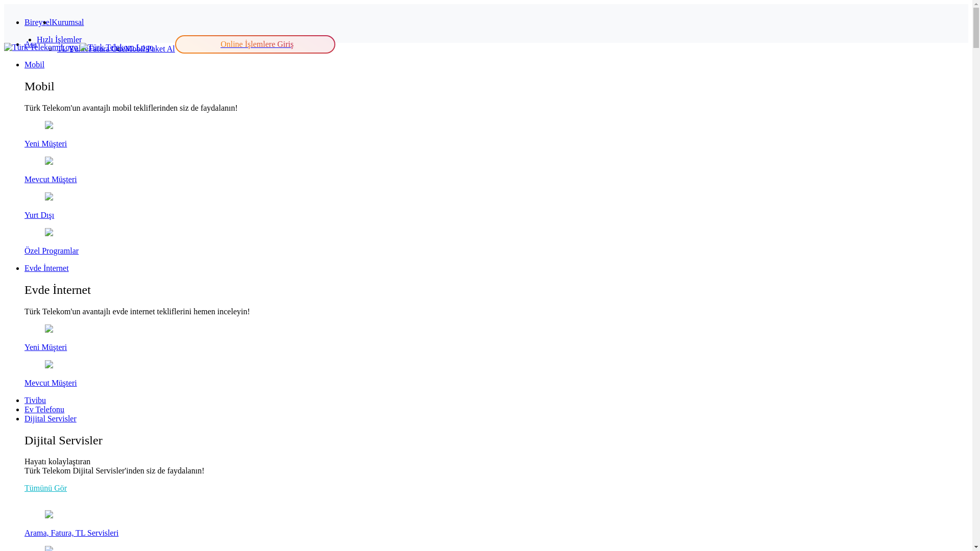Screen dimensions: 980x551
Task: Open the Evde İnternet section's Mevcut Müşteri link
Action: click(x=51, y=383)
